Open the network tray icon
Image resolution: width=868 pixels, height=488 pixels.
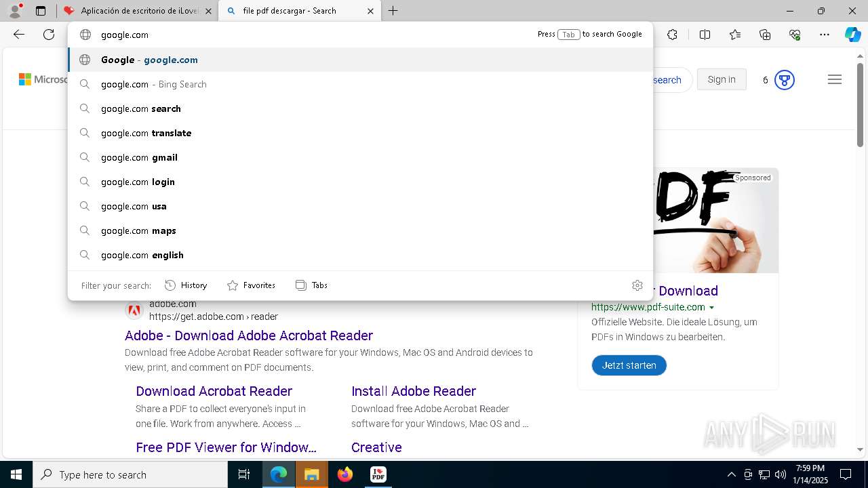(764, 474)
